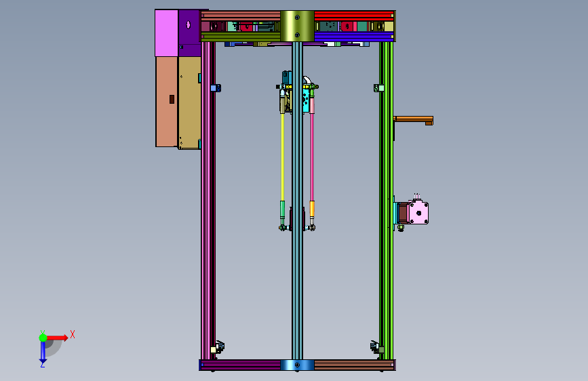Screen dimensions: 588x381
Task: Select the brown bottom-right horizontal beam
Action: [354, 365]
